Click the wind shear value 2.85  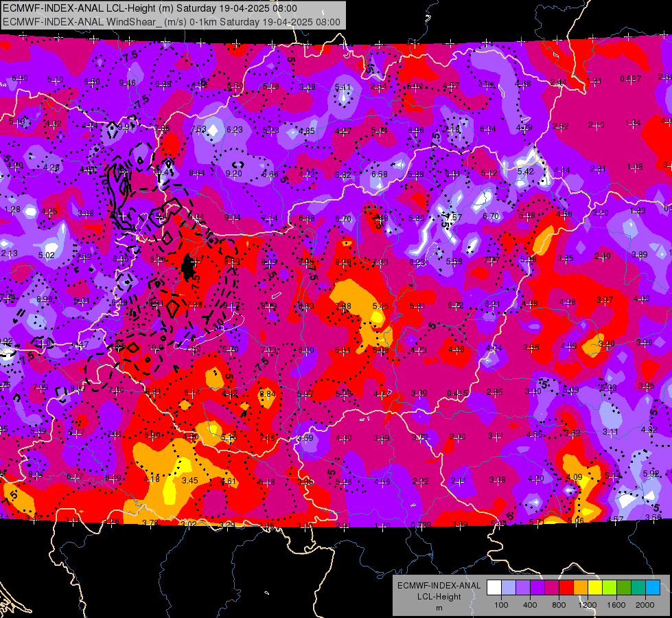pyautogui.click(x=495, y=392)
